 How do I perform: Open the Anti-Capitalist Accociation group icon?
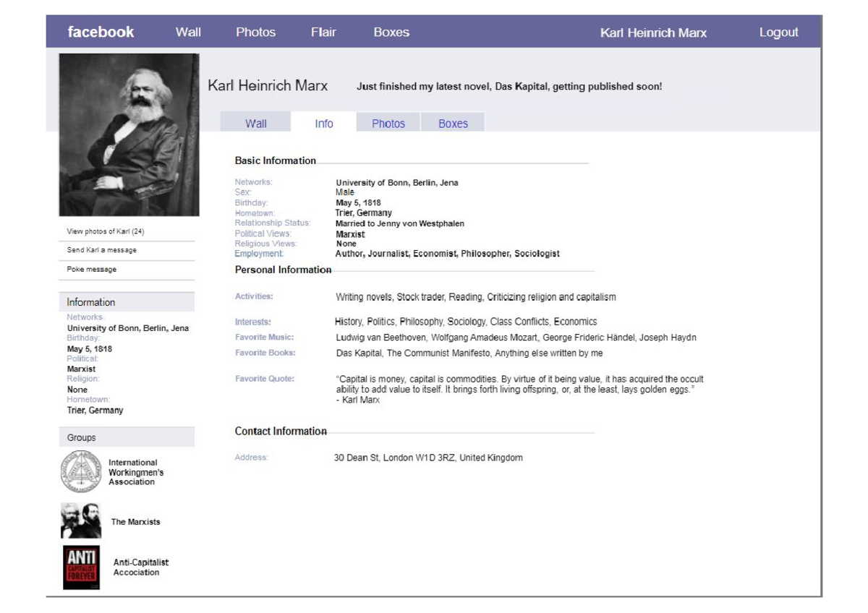[x=81, y=567]
